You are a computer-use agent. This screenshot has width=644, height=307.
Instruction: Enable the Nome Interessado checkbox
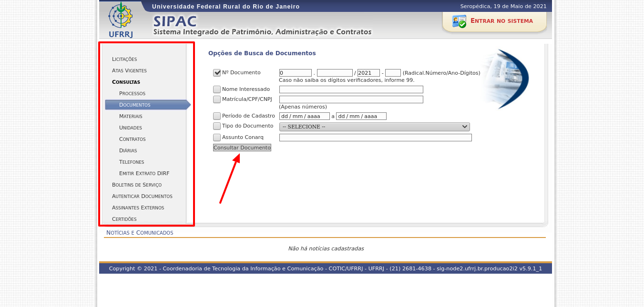coord(217,89)
